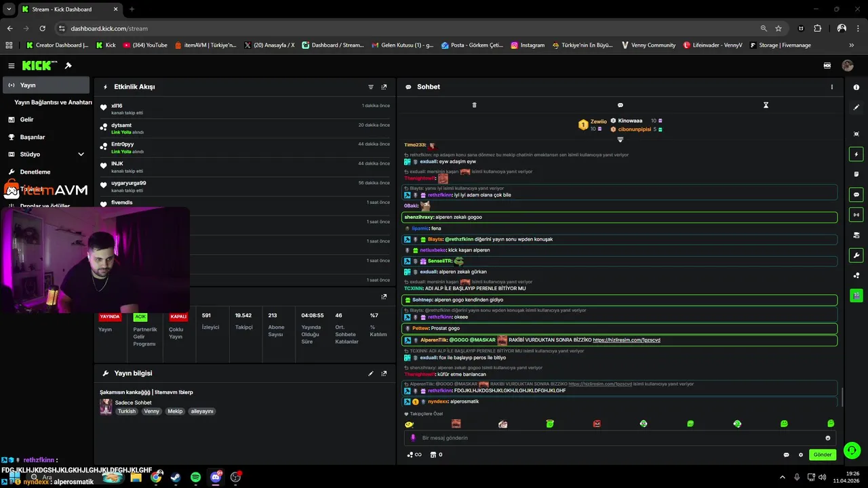This screenshot has height=488, width=868.
Task: Expand the bookmarks overflow chevron
Action: click(x=852, y=45)
